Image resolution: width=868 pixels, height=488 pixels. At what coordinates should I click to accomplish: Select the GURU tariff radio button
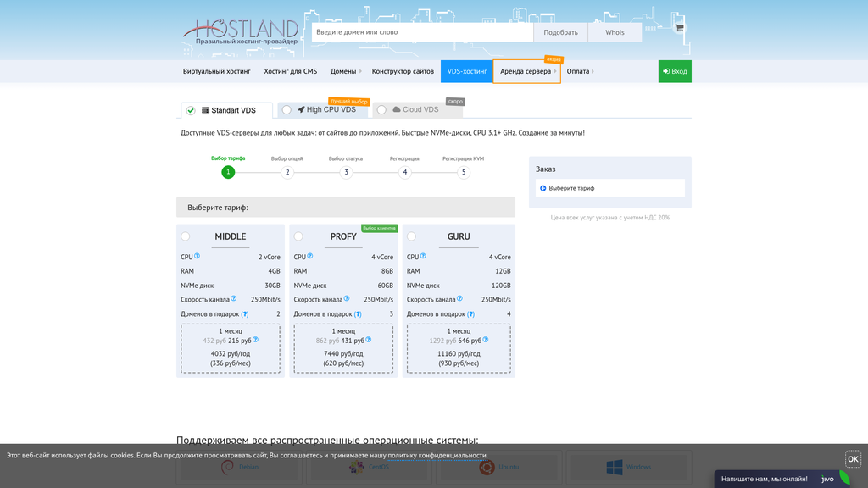pyautogui.click(x=412, y=236)
